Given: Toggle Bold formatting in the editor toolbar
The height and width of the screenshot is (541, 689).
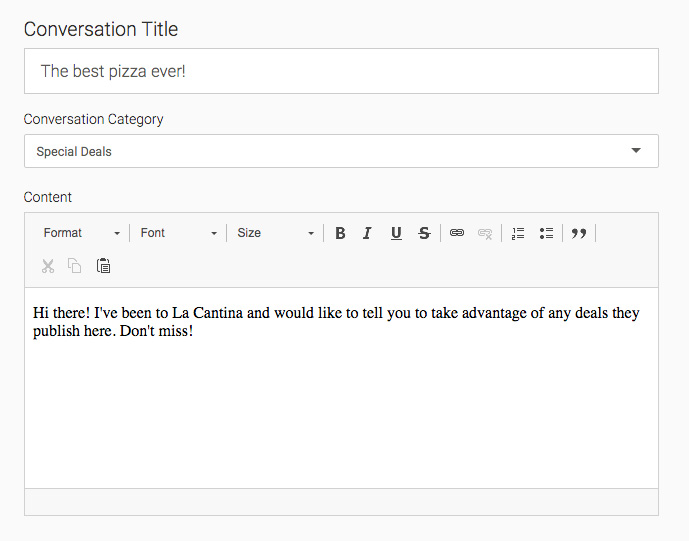Looking at the screenshot, I should pos(340,233).
